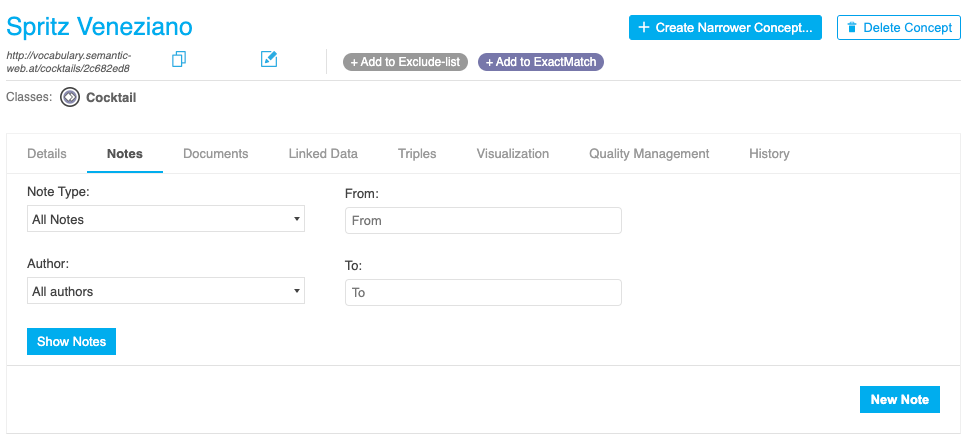Image resolution: width=967 pixels, height=440 pixels.
Task: Click the copy URI icon
Action: coord(179,60)
